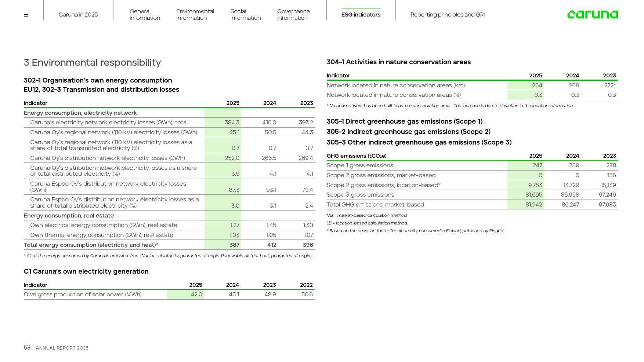The height and width of the screenshot is (362, 644).
Task: Go to Caruna in 2025 section
Action: click(78, 15)
